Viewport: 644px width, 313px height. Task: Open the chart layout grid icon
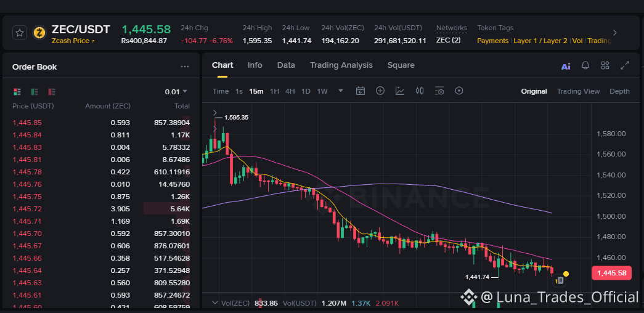point(605,65)
